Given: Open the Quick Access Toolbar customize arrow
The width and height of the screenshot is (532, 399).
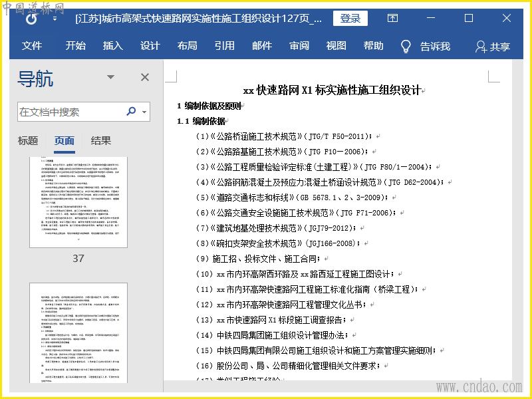Looking at the screenshot, I should coord(55,19).
